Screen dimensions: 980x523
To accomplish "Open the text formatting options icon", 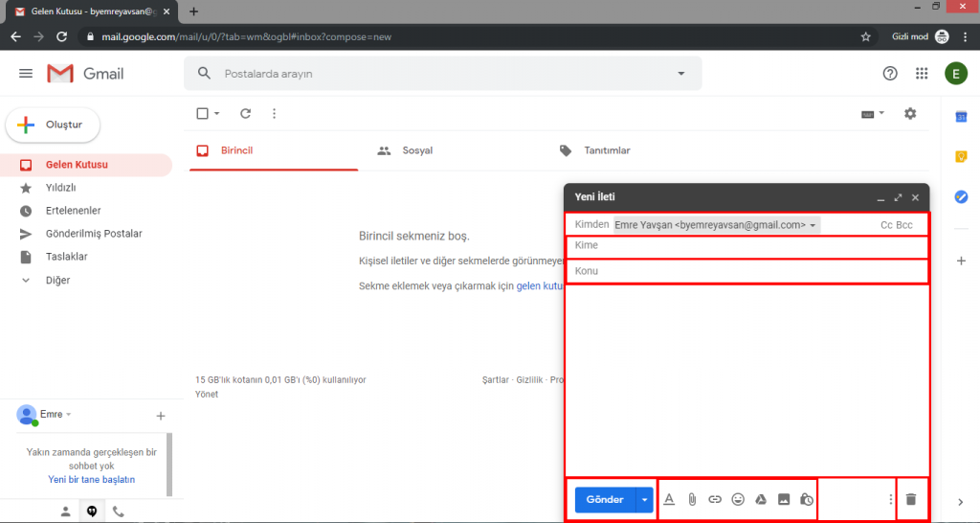I will coord(669,499).
